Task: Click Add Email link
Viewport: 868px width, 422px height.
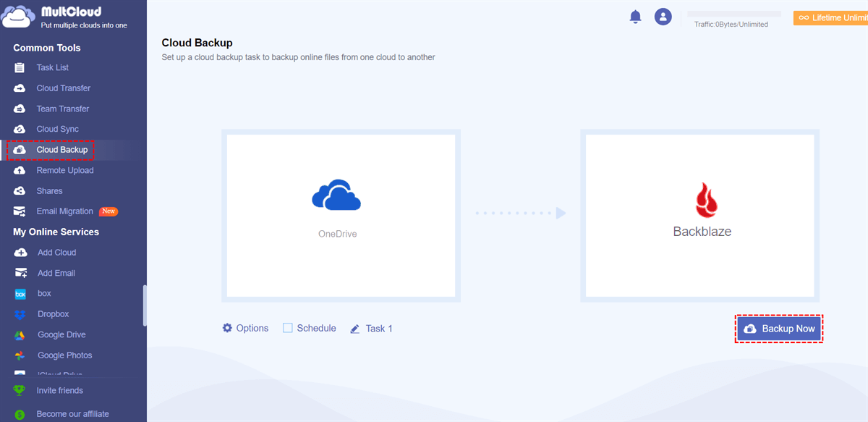Action: pyautogui.click(x=56, y=273)
